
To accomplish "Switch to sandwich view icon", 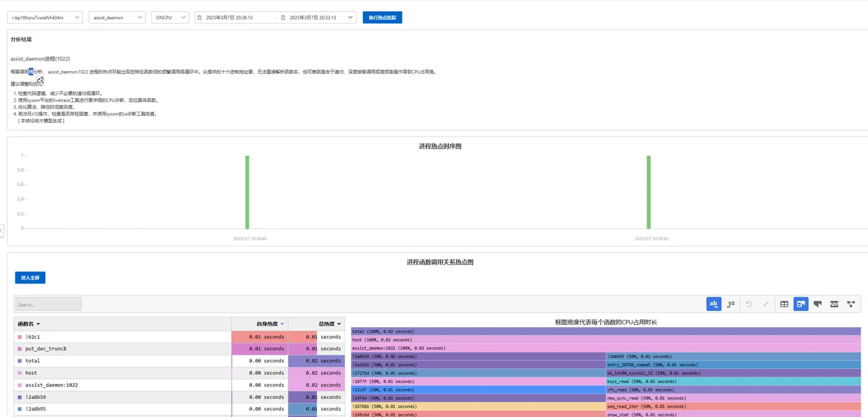I will 835,304.
